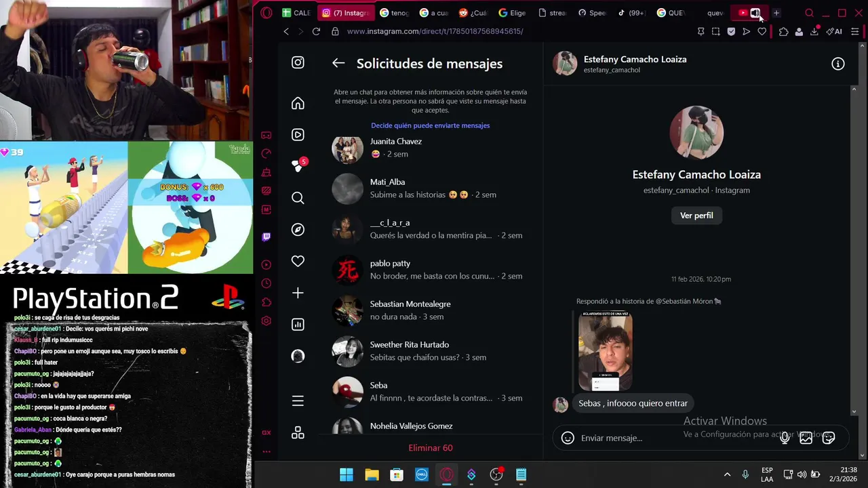
Task: Click browser back arrow
Action: pyautogui.click(x=286, y=31)
